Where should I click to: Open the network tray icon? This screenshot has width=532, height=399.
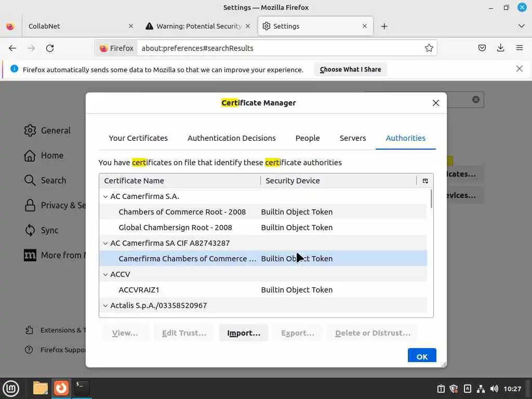(481, 389)
